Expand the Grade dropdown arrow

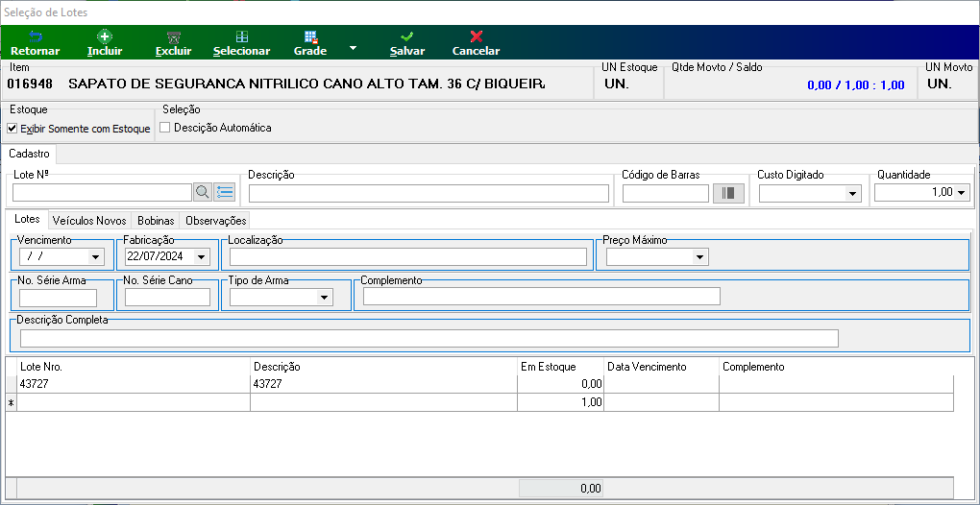pos(353,48)
